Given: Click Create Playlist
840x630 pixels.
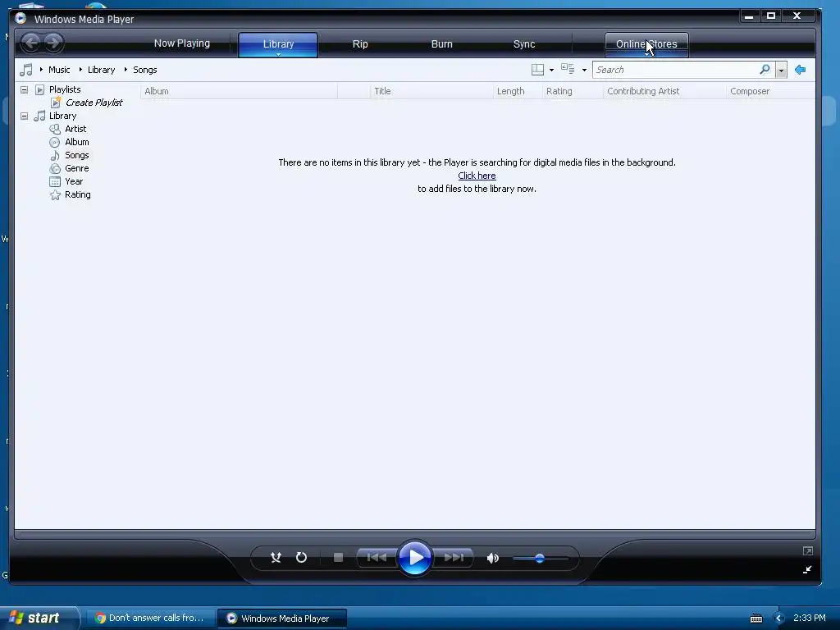Looking at the screenshot, I should coord(94,103).
